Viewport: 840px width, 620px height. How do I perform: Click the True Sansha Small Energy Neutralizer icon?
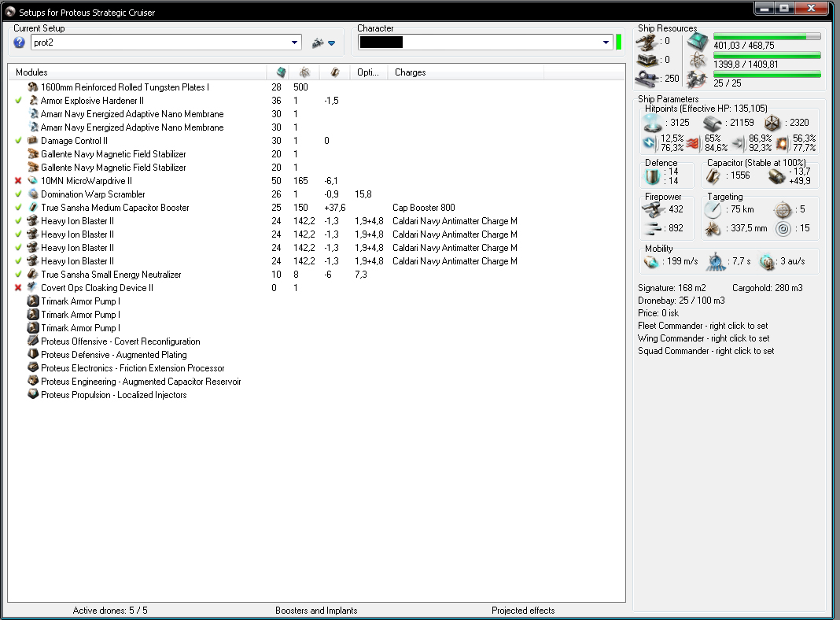pyautogui.click(x=33, y=275)
